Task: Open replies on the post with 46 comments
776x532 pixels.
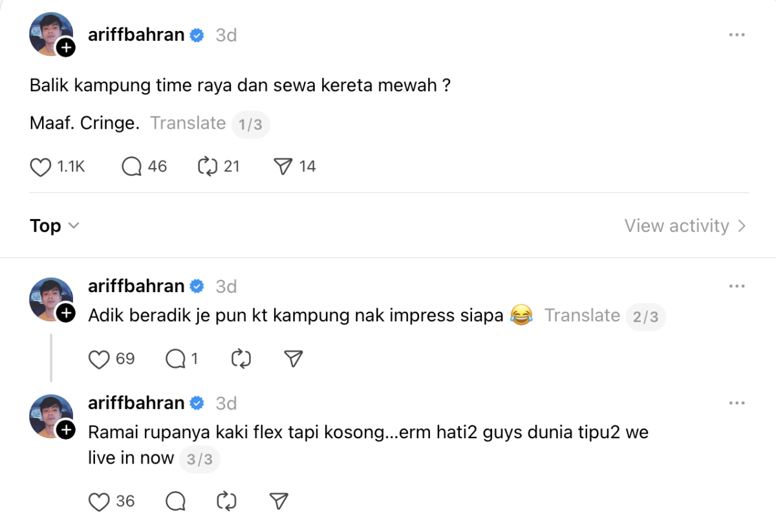Action: coord(132,167)
